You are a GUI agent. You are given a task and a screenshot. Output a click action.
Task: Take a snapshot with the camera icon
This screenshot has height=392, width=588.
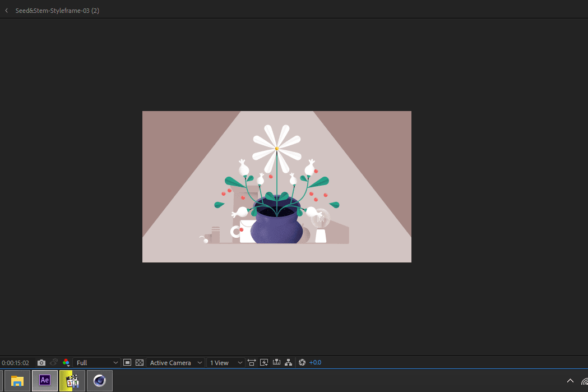(41, 363)
